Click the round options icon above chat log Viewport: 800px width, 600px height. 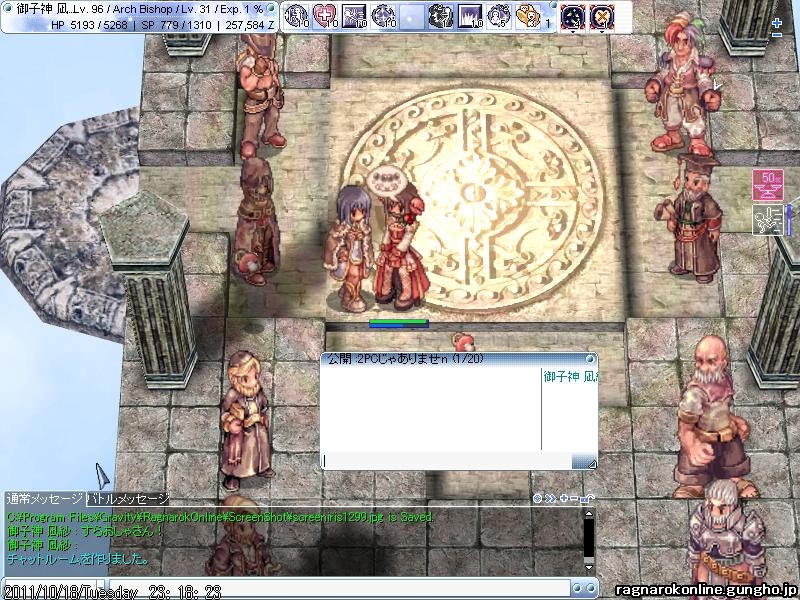(537, 498)
